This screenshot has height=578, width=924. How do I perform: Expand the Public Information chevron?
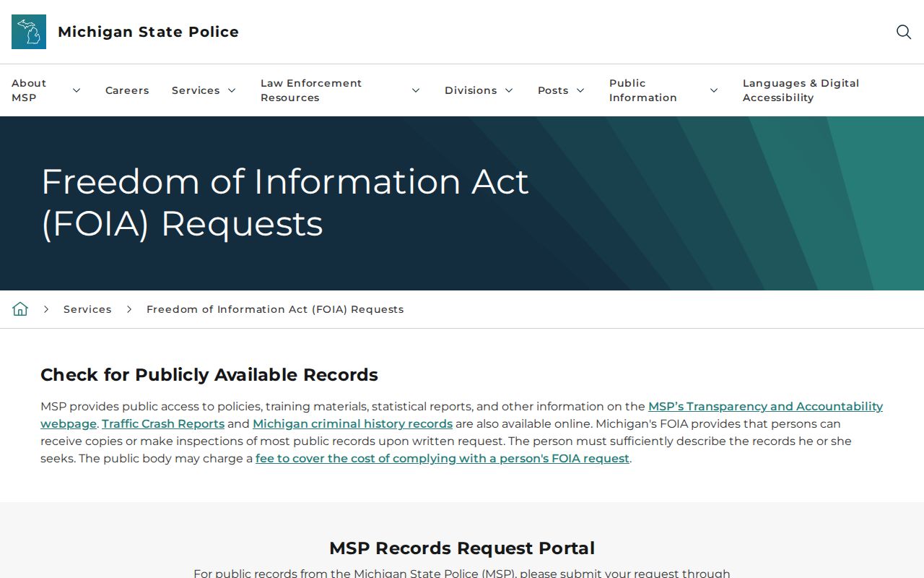click(x=714, y=90)
